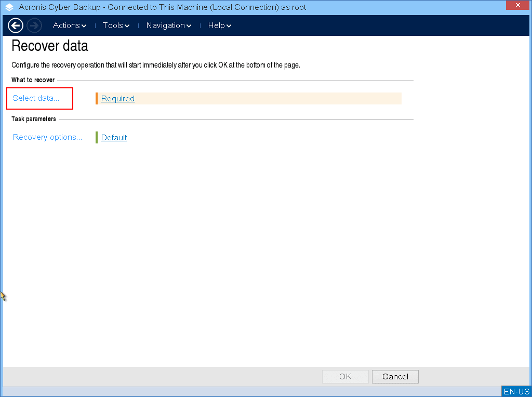Click the Required link
This screenshot has width=532, height=397.
click(x=118, y=99)
